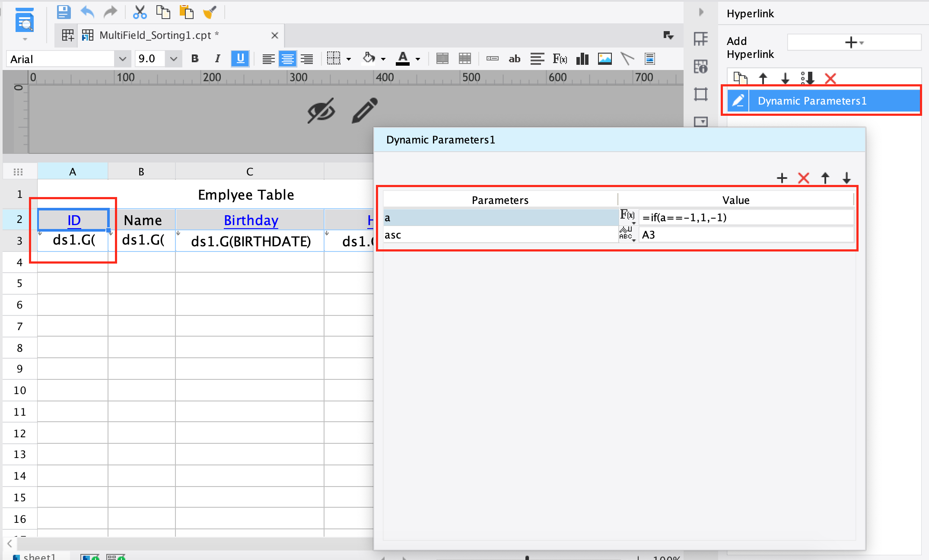
Task: Click the Birthday hyperlink in the table
Action: [251, 220]
